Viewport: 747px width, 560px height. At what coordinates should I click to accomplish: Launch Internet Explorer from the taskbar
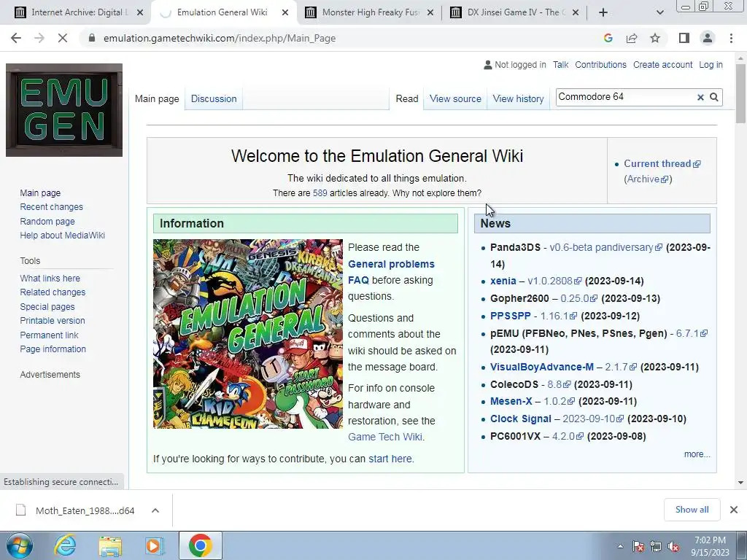[65, 545]
